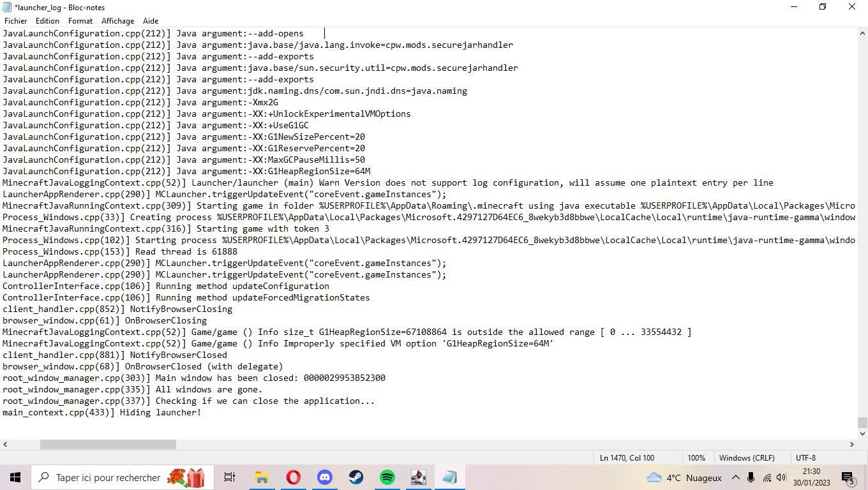Open File Explorer from the taskbar
868x490 pixels.
(261, 477)
